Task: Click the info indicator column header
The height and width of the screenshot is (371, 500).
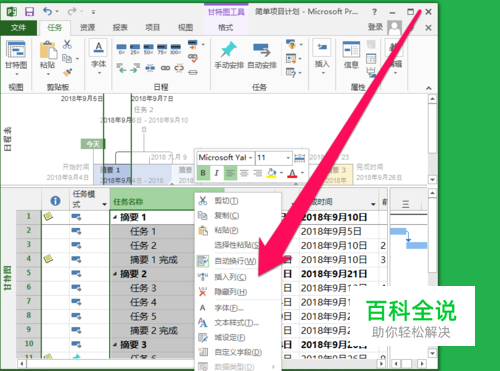Action: coord(55,201)
